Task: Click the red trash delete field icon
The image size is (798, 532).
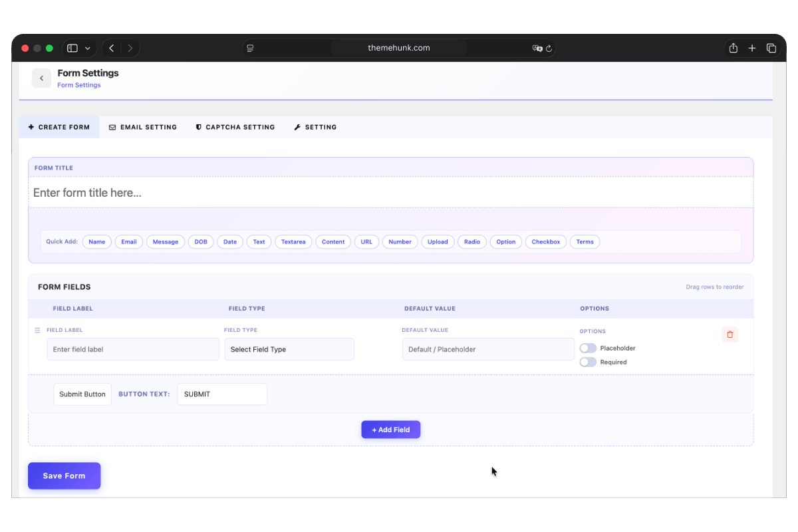Action: tap(730, 334)
